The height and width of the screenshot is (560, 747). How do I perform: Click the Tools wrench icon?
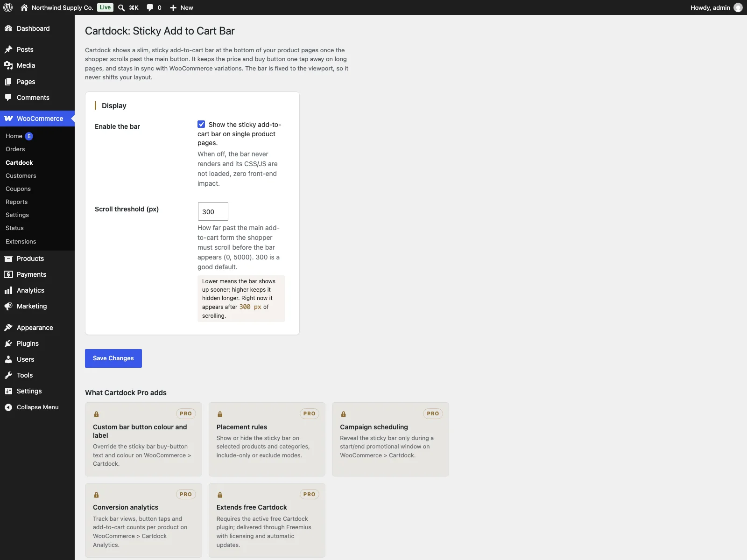click(x=8, y=375)
